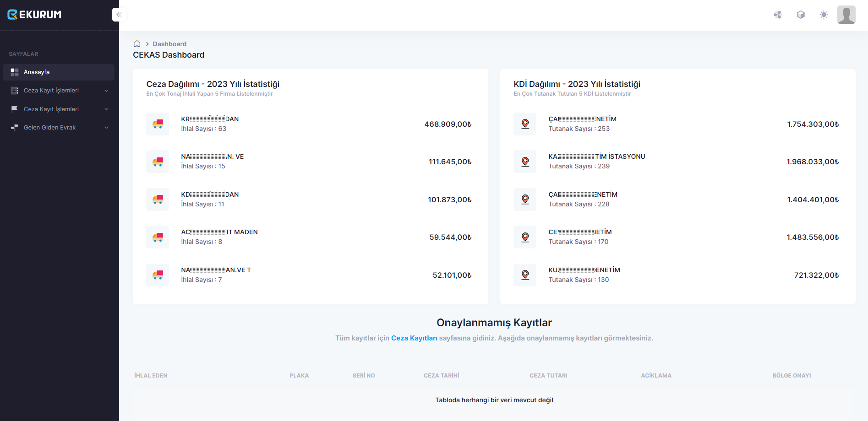
Task: Sort table by CEZA TARİHİ column header
Action: pos(441,376)
